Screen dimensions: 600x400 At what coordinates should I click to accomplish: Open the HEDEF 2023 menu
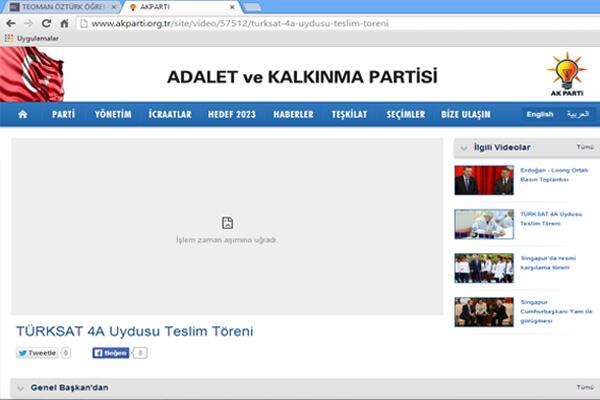pos(232,114)
